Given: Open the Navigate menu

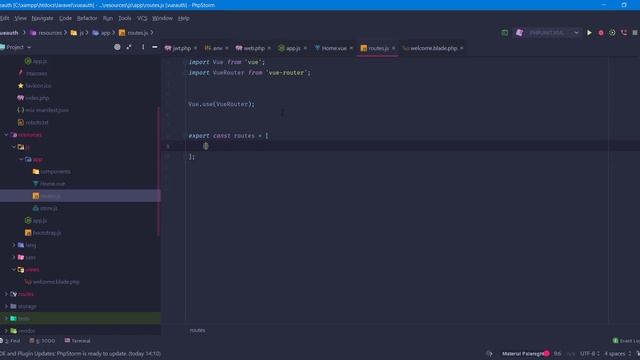Looking at the screenshot, I should coord(42,18).
